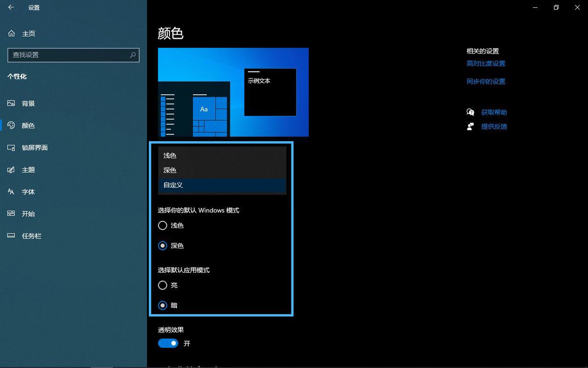Turn off the 透明效果 toggle switch
The image size is (588, 368).
[x=168, y=343]
